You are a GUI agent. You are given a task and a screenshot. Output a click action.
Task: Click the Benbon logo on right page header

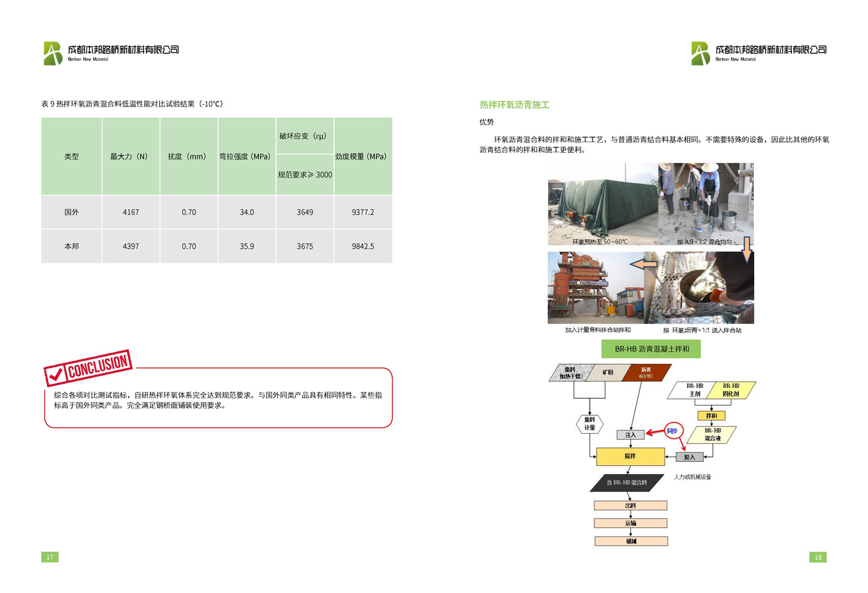[700, 53]
